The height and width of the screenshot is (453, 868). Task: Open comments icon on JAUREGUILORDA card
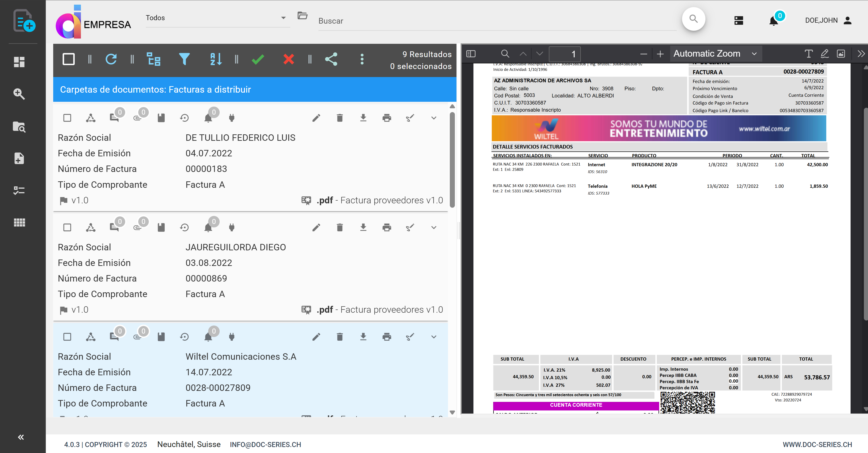click(x=114, y=227)
